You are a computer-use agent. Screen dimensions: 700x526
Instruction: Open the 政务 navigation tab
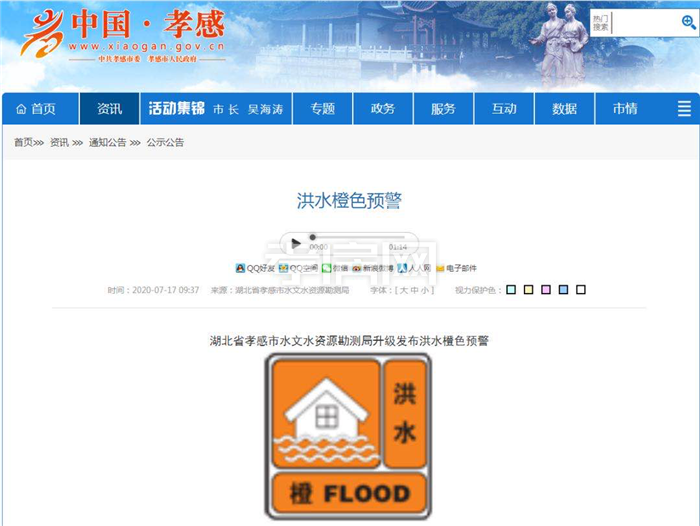pyautogui.click(x=383, y=109)
